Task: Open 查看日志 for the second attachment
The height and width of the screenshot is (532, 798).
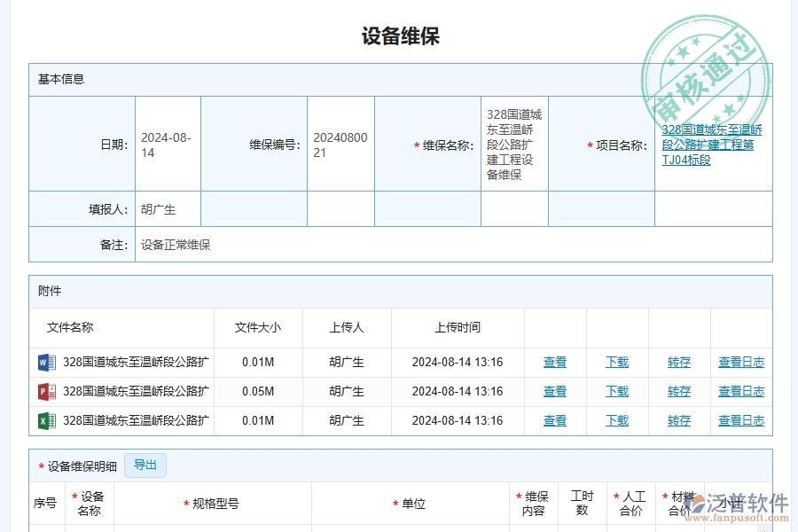Action: pos(741,391)
